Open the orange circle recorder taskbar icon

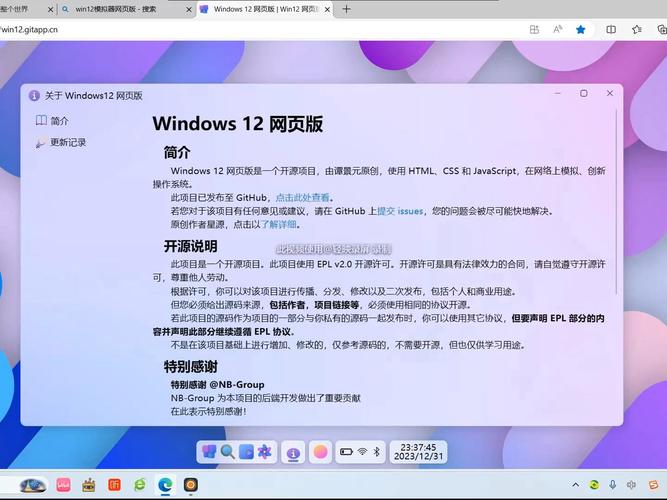tap(191, 485)
